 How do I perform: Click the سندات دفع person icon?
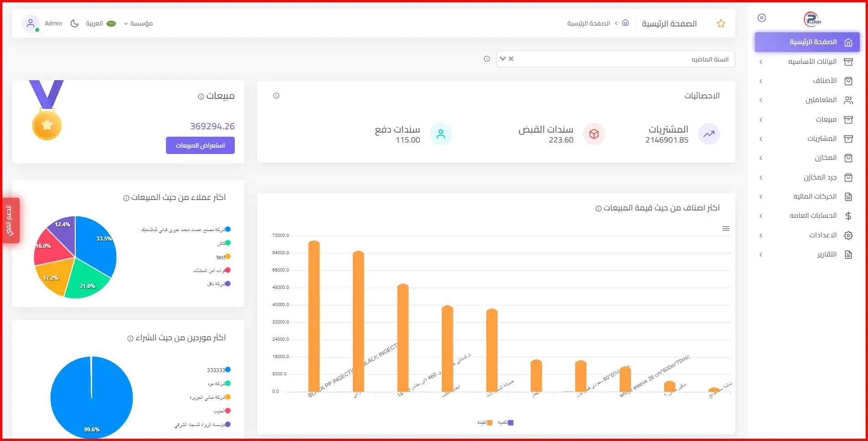441,134
